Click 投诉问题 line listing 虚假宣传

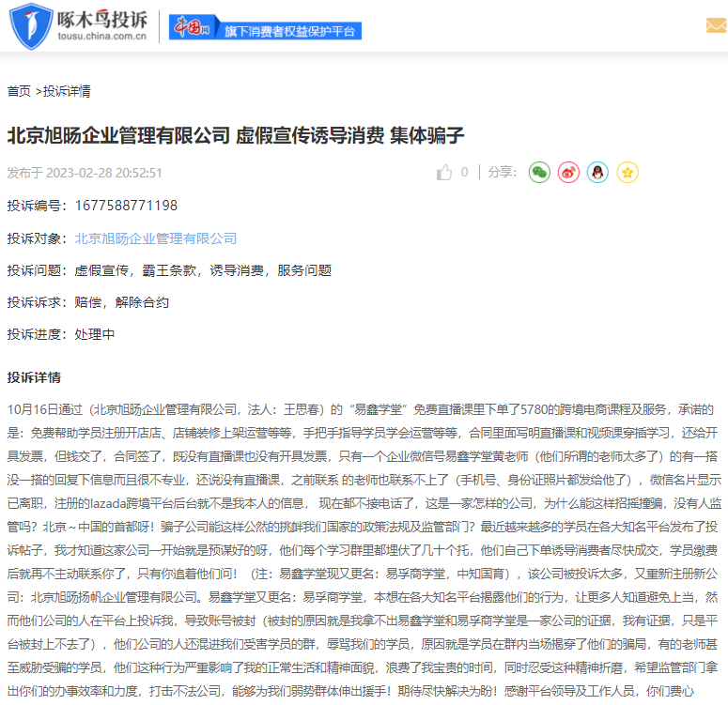click(x=169, y=270)
